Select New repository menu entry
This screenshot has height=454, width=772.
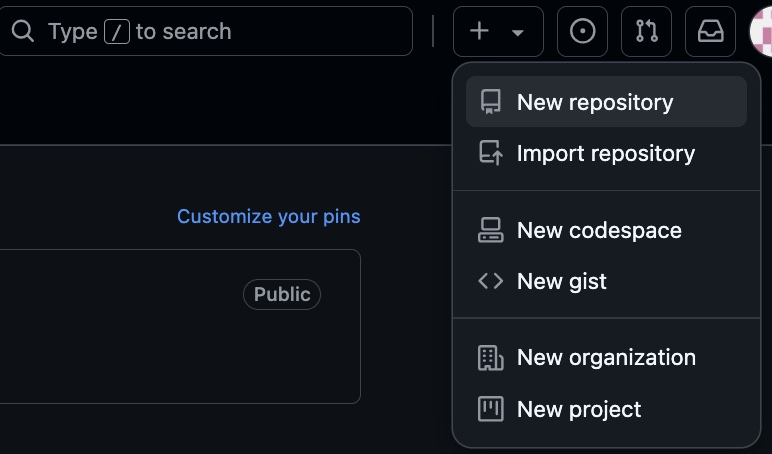coord(606,102)
